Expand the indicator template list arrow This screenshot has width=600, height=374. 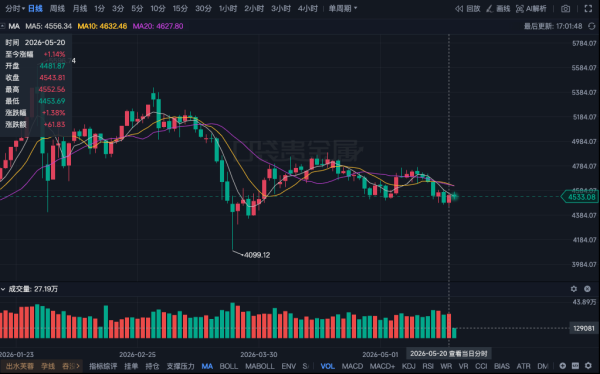pyautogui.click(x=78, y=366)
